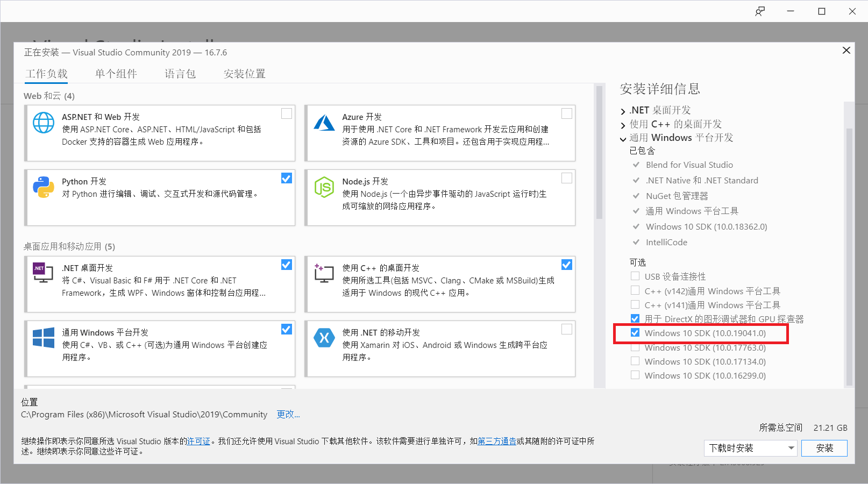Check Windows 10 SDK (10.0.16299.0)
The height and width of the screenshot is (484, 868).
(x=635, y=375)
